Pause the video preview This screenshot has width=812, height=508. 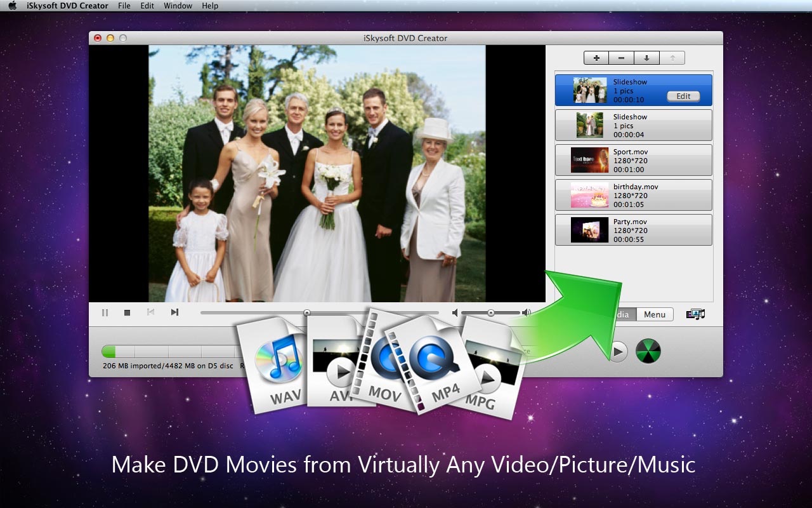point(105,312)
